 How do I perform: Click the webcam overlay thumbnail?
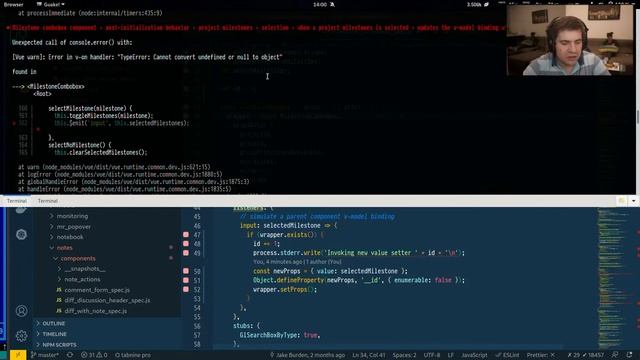pyautogui.click(x=570, y=40)
